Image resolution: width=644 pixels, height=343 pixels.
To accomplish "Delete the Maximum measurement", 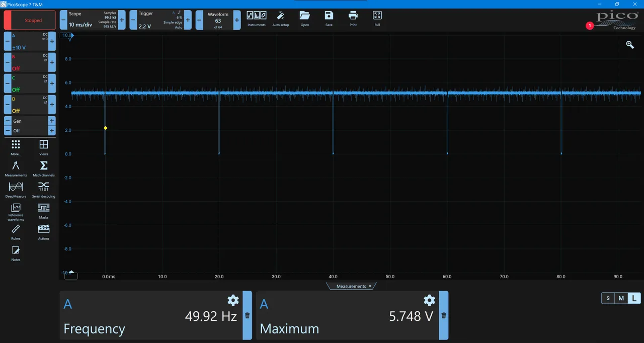I will coord(443,316).
